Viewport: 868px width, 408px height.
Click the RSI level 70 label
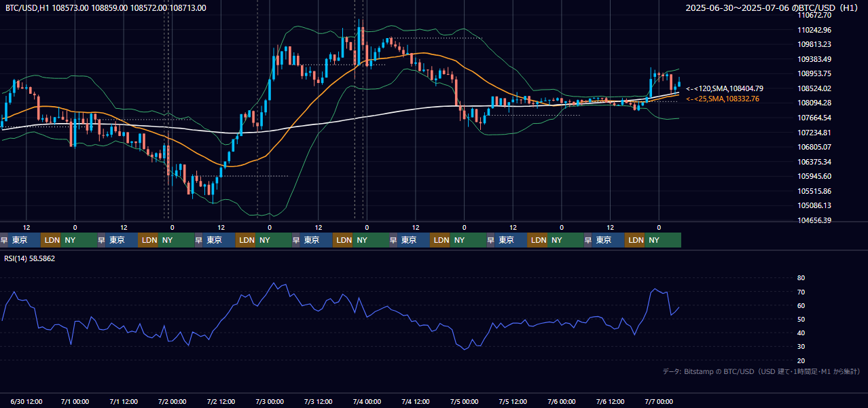click(x=801, y=292)
